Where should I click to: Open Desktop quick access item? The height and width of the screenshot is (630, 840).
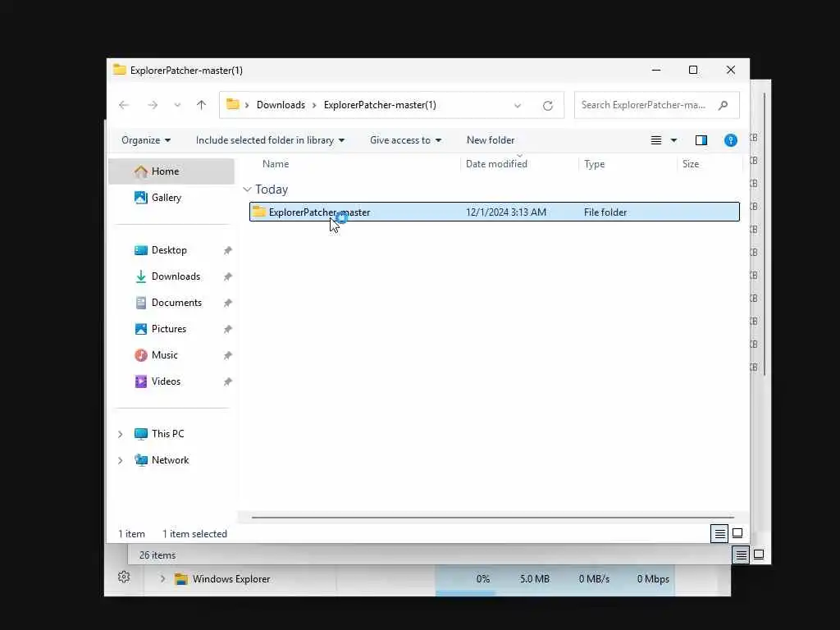pos(169,250)
